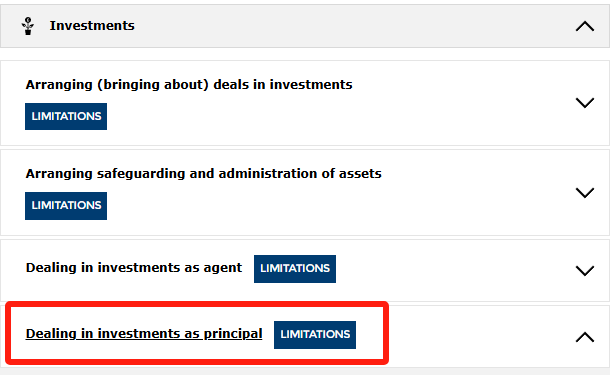Expand Arranging (bringing about) deals chevron
611x375 pixels.
585,103
